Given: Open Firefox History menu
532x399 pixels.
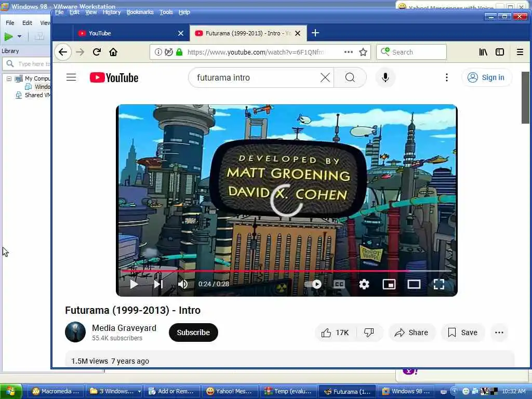Looking at the screenshot, I should 112,12.
